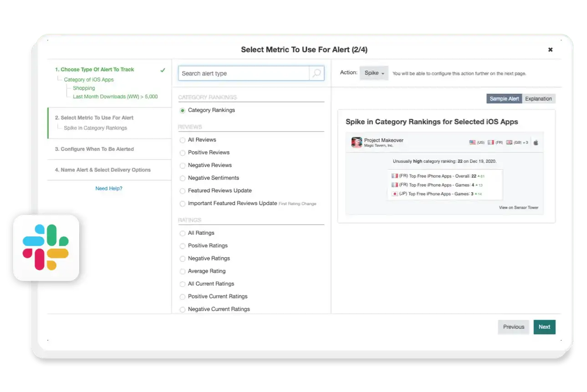The image size is (587, 392).
Task: Collapse step 1 Choose Type Of Alert
Action: pos(94,69)
